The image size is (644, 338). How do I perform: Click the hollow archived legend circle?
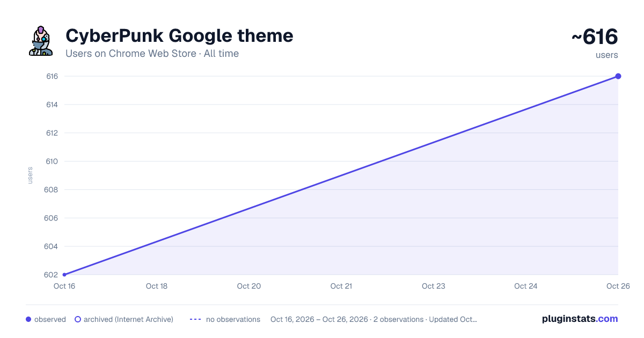coord(77,319)
